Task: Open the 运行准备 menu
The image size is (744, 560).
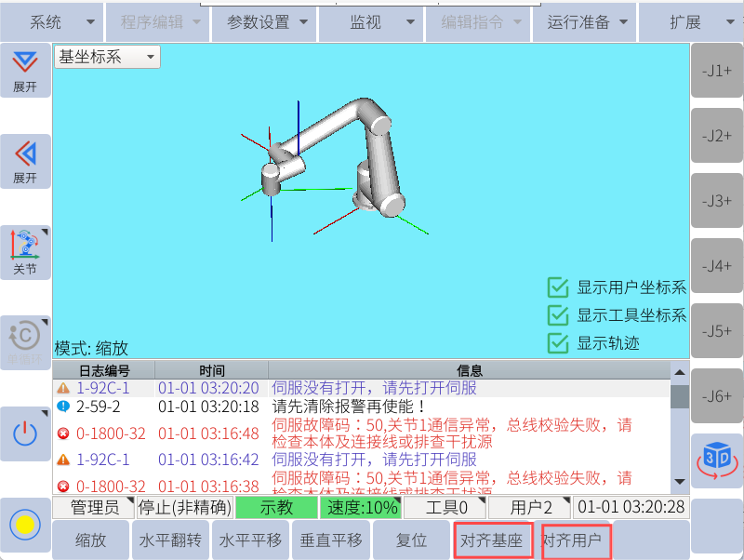Action: click(584, 22)
